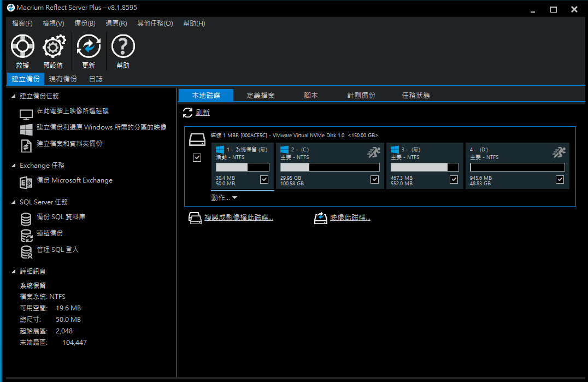Image resolution: width=588 pixels, height=382 pixels.
Task: Click the Windows flag icon on partition 2 C:
Action: [x=284, y=150]
